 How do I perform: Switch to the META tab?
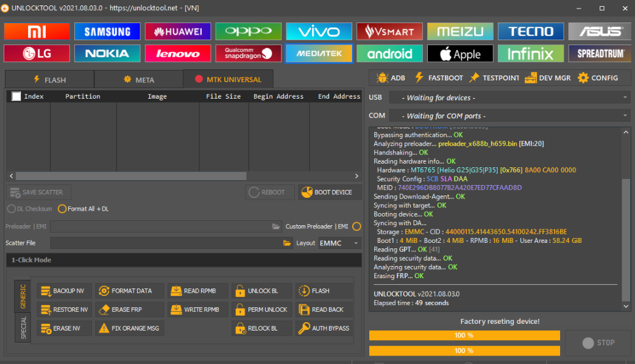pos(139,80)
